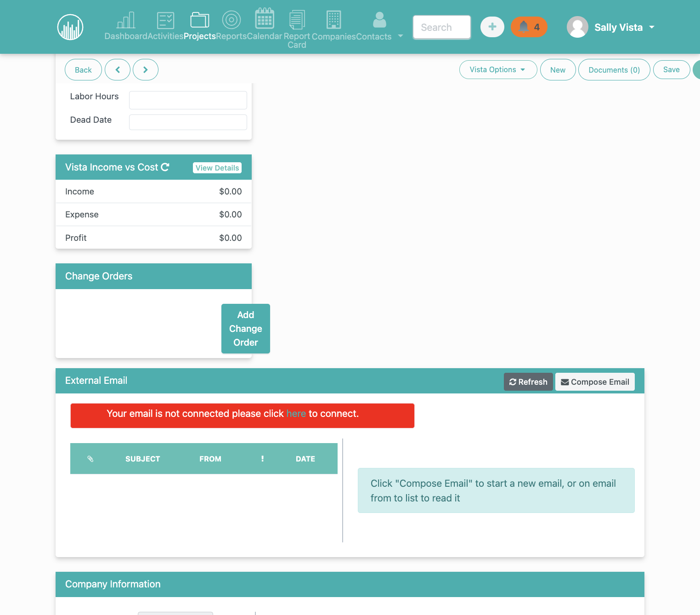700x615 pixels.
Task: Click Sally Vista's avatar picture
Action: click(x=578, y=27)
